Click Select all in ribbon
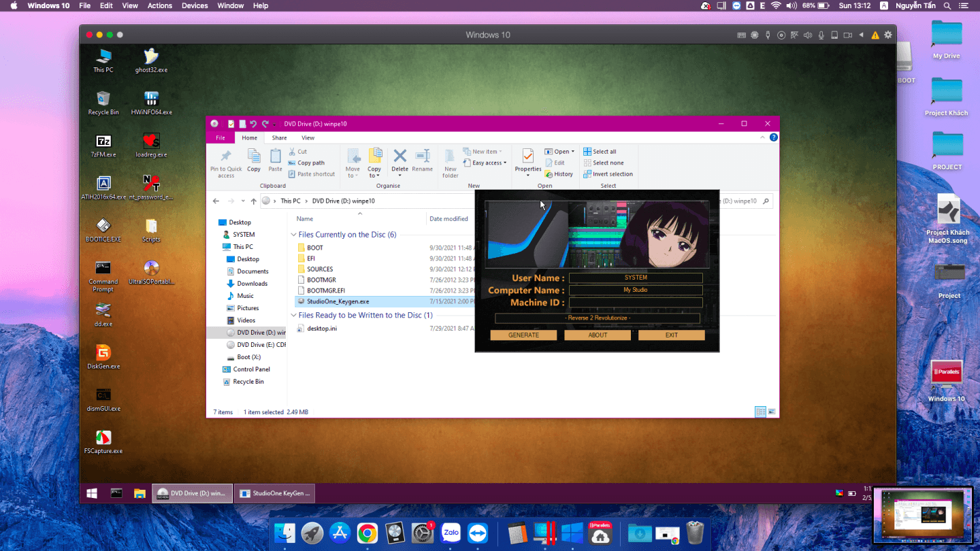Screen dimensions: 980x551 tap(600, 152)
